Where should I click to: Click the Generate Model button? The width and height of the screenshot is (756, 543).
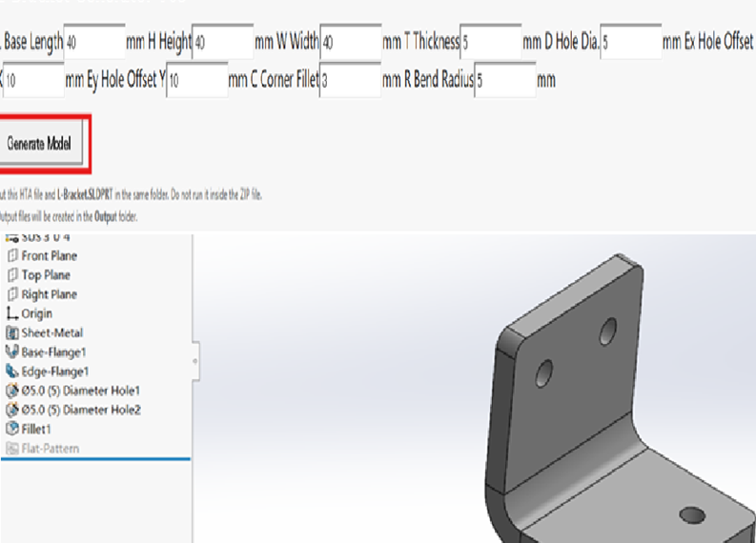[x=41, y=143]
